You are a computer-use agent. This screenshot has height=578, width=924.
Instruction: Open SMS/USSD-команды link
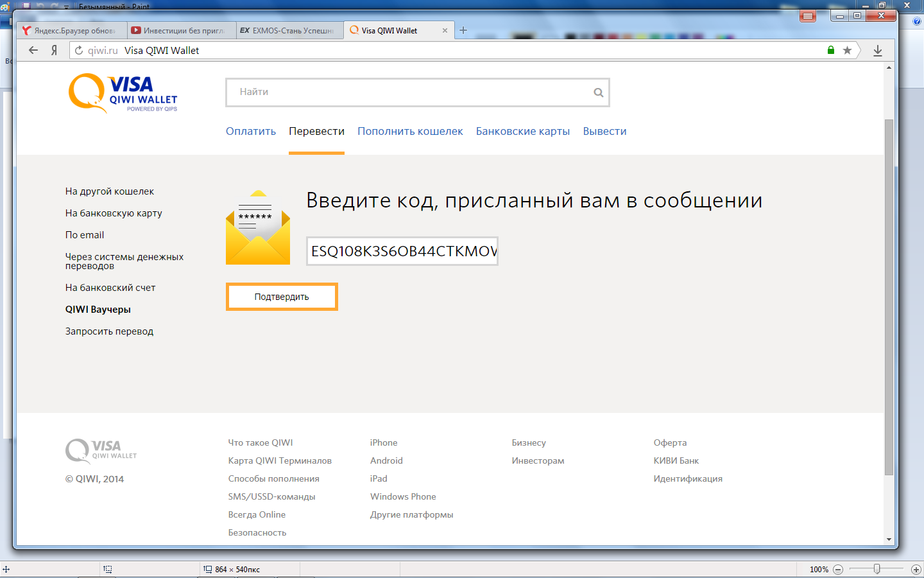point(272,496)
